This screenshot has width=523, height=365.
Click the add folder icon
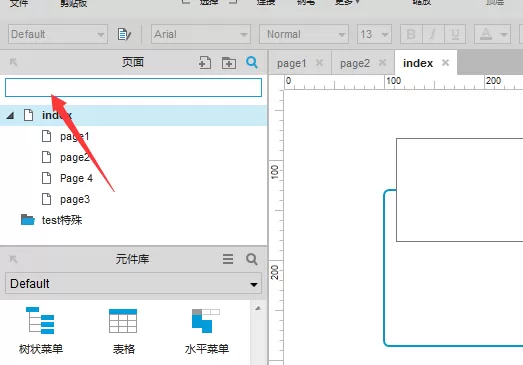(x=229, y=62)
